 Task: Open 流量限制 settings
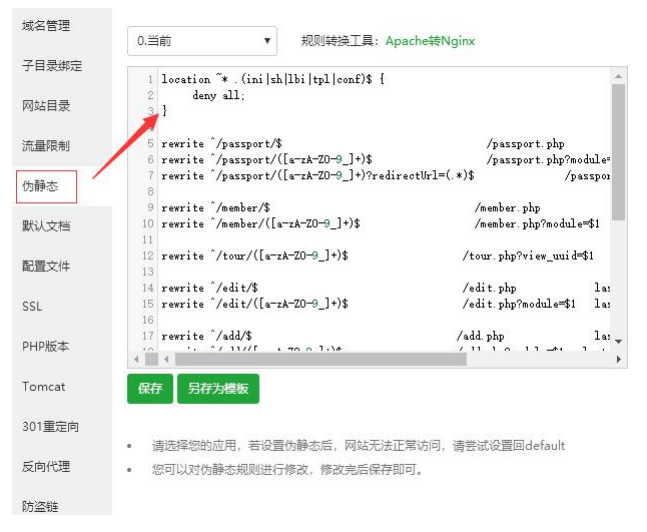(x=46, y=146)
